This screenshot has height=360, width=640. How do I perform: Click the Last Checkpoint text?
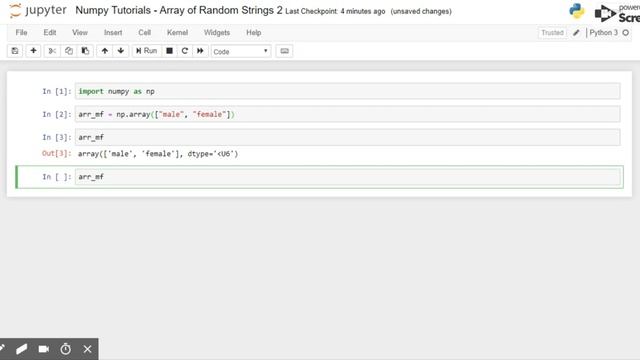(x=335, y=11)
